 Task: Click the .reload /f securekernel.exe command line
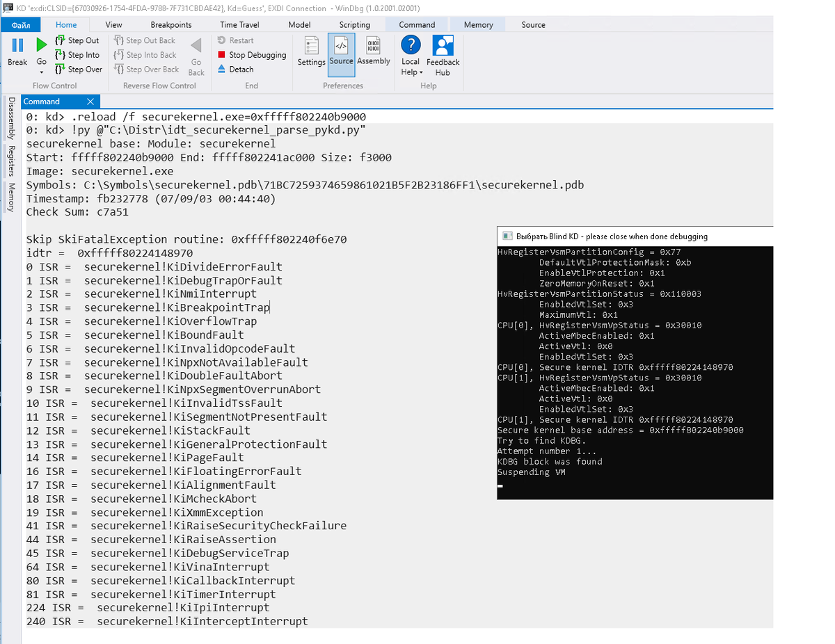pyautogui.click(x=196, y=117)
